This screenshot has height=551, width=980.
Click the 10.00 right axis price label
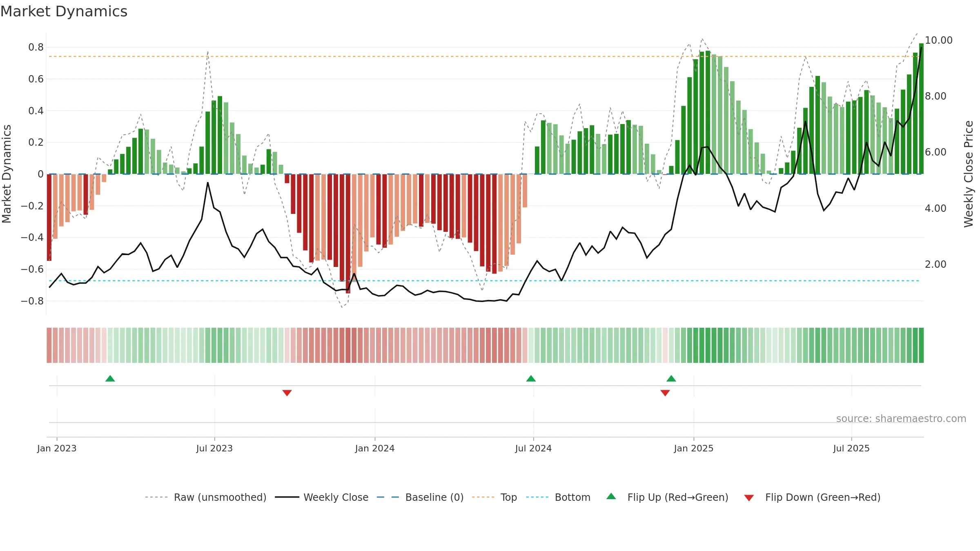tap(939, 40)
